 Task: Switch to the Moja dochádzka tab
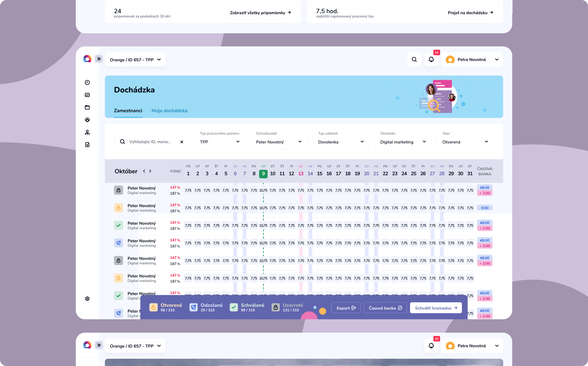point(169,111)
